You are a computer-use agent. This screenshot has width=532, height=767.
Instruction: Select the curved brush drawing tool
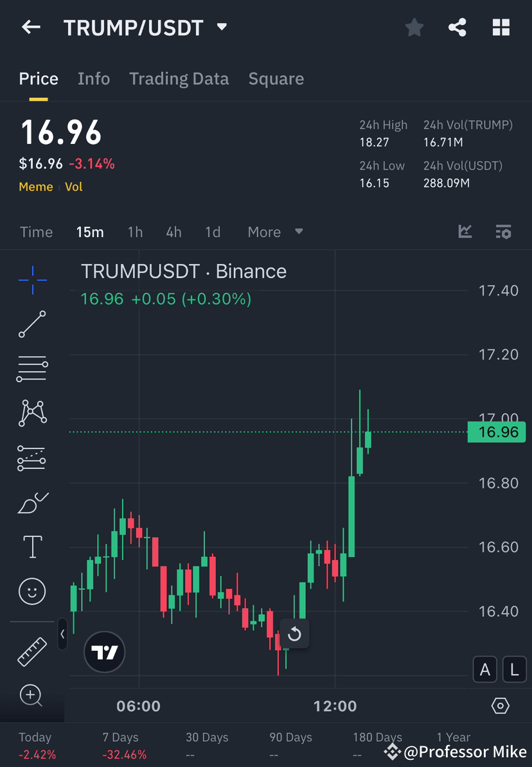point(32,502)
